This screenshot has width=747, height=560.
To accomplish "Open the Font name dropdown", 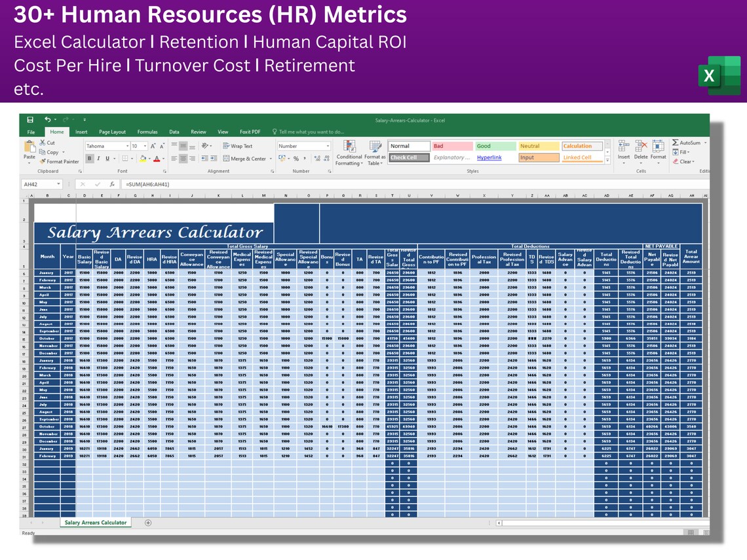I will (x=106, y=147).
